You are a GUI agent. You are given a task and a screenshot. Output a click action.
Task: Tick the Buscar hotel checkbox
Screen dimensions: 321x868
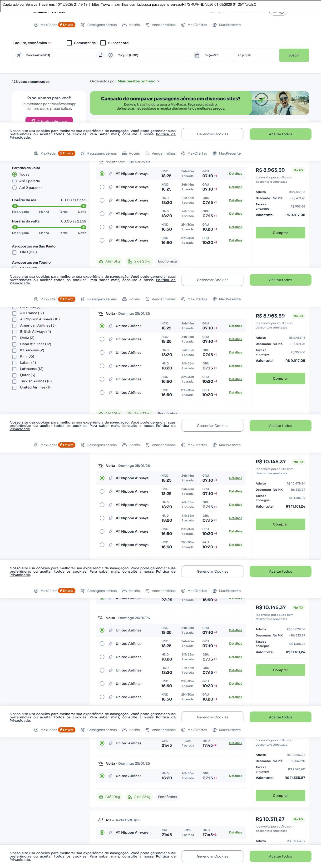click(103, 43)
